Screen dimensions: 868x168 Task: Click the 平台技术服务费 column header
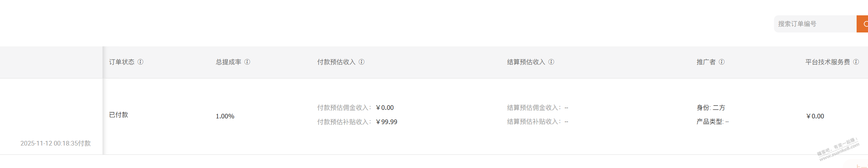coord(827,62)
